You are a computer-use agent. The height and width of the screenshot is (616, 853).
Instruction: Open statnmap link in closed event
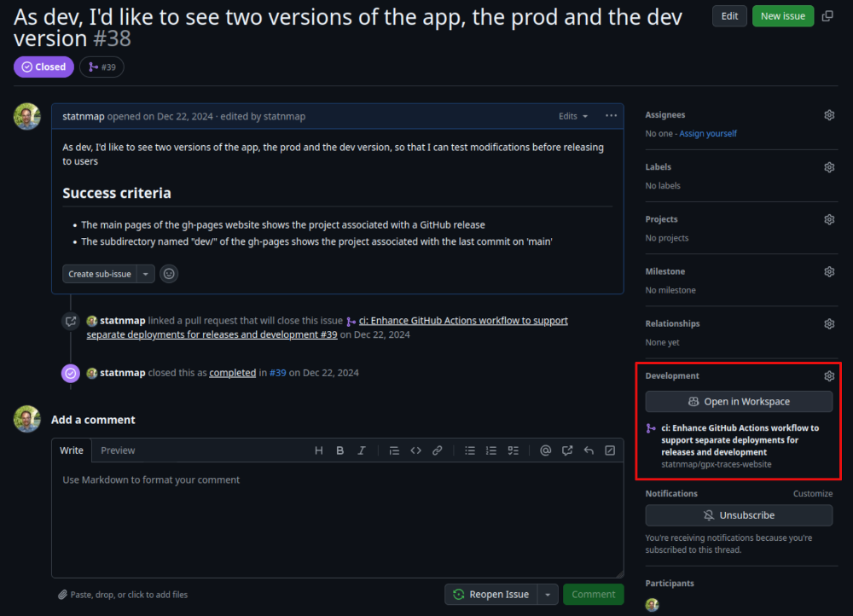click(122, 373)
